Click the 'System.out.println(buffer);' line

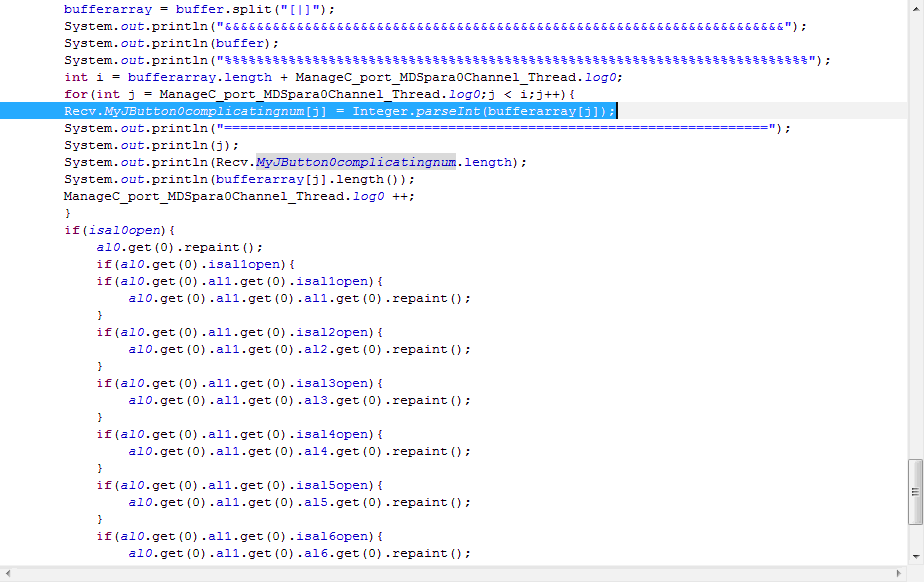(x=172, y=43)
